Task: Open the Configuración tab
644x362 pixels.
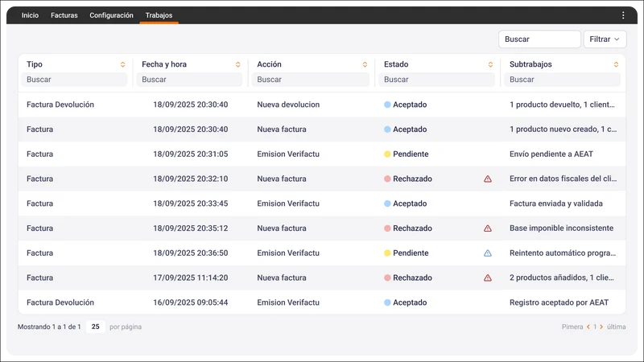Action: [111, 15]
